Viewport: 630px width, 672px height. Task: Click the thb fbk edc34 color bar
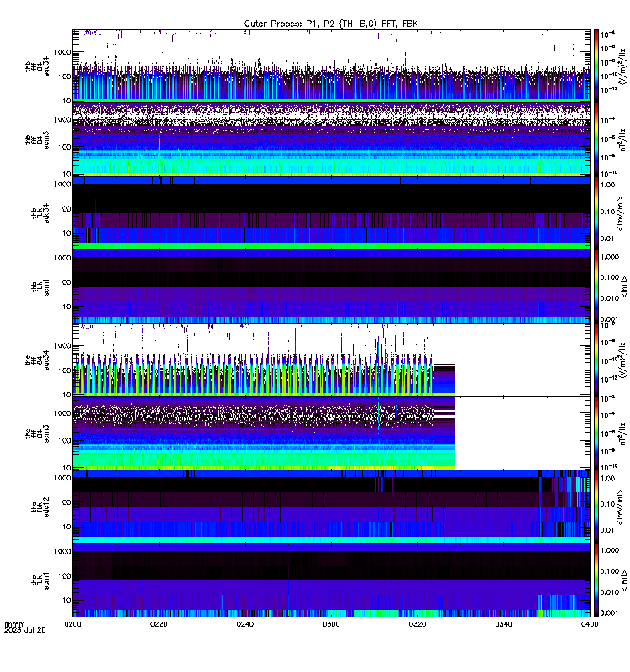[x=596, y=213]
